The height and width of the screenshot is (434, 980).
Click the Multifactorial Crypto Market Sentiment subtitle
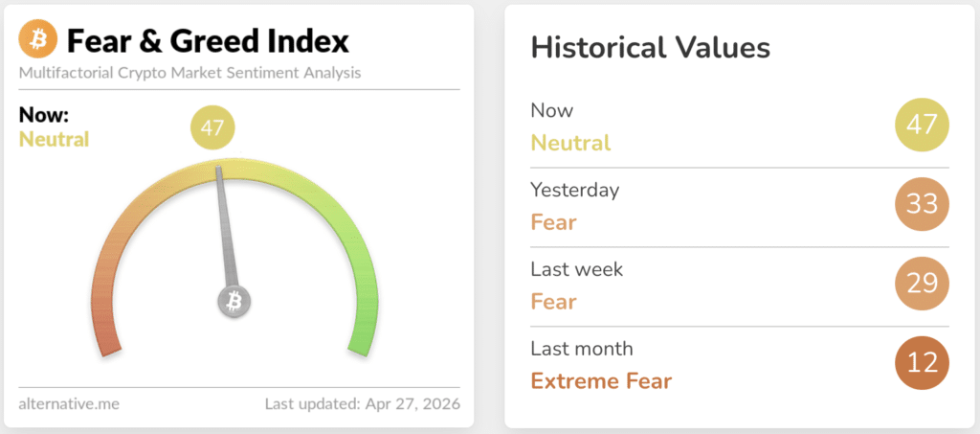coord(189,73)
